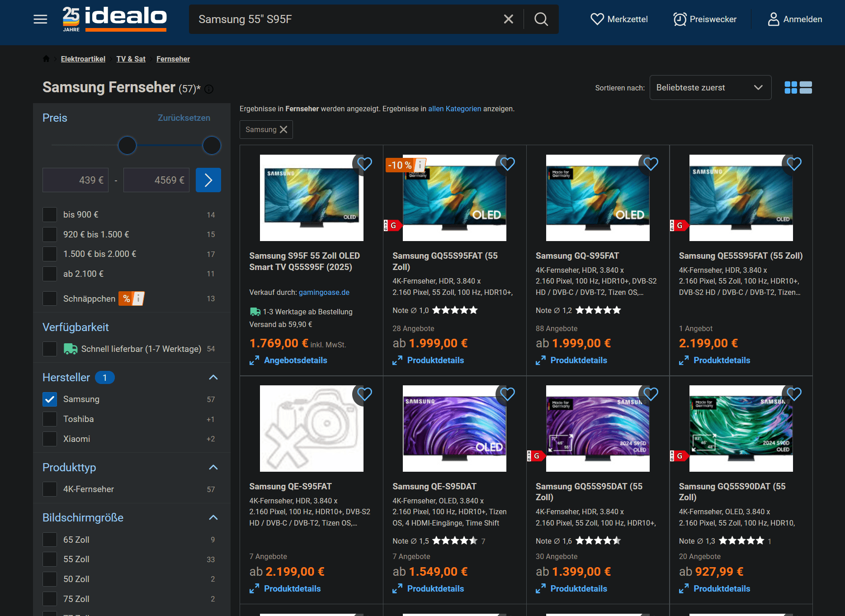Add Samsung S95F 55 Zoll OLED to wishlist
845x616 pixels.
(364, 164)
